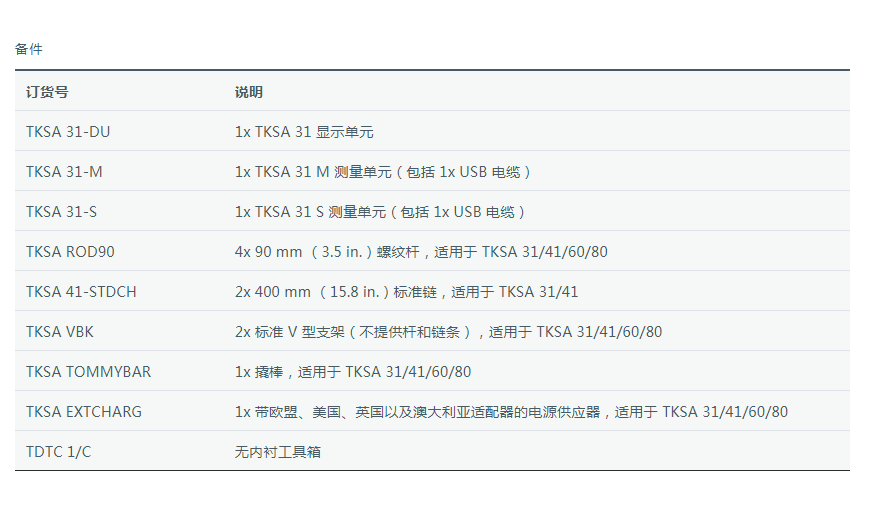The image size is (874, 505).
Task: Select the TKSA TOMMYBAR order number
Action: 89,372
